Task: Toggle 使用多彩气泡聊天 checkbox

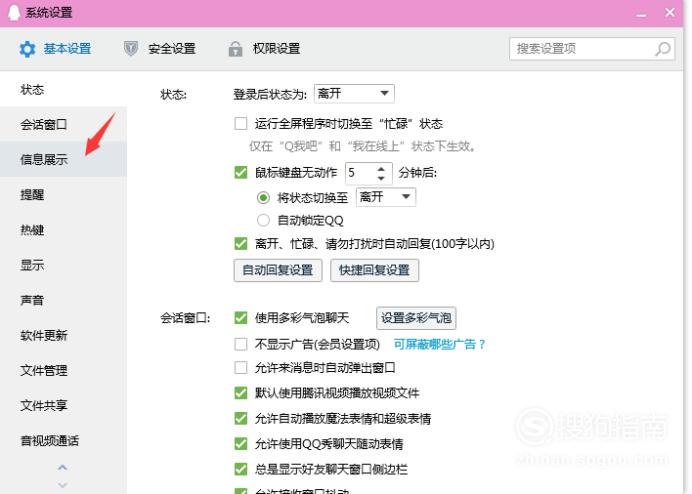Action: point(241,317)
